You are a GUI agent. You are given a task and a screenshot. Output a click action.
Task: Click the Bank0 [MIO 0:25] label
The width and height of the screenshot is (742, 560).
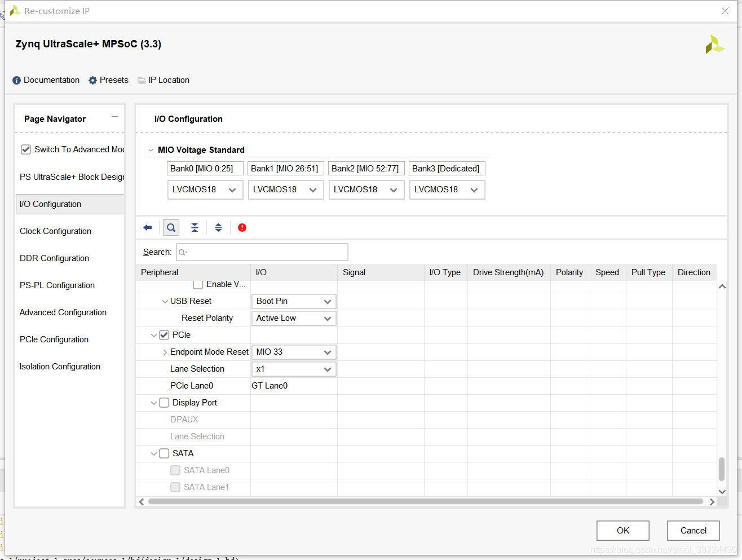[205, 169]
